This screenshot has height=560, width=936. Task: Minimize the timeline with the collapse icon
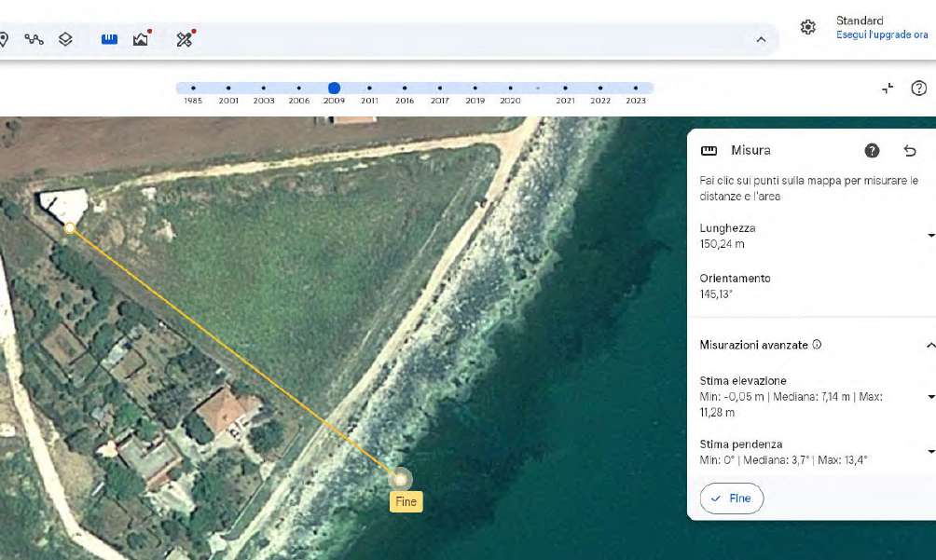pyautogui.click(x=888, y=89)
